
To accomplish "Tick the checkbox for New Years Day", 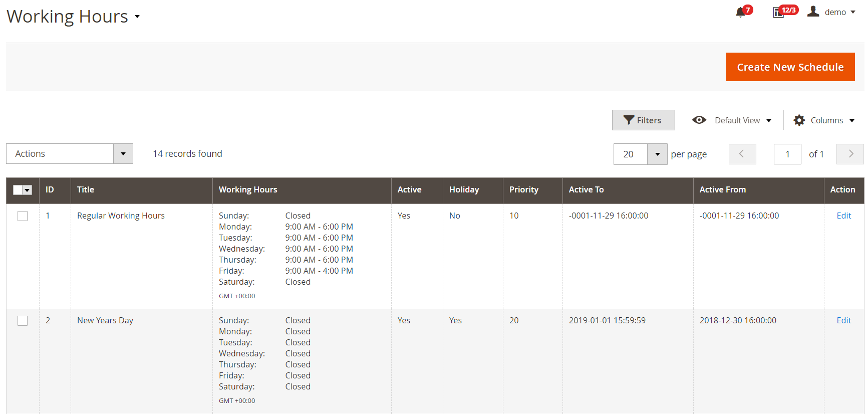I will click(x=23, y=321).
